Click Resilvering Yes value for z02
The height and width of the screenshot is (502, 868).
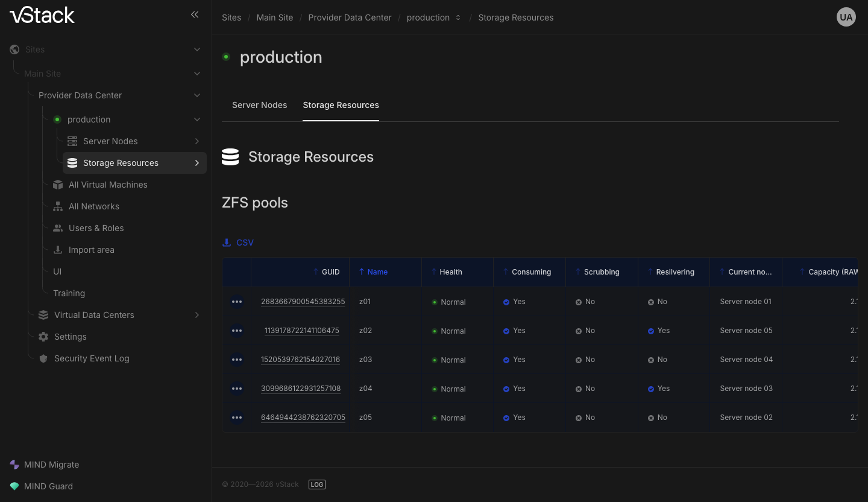pos(659,331)
